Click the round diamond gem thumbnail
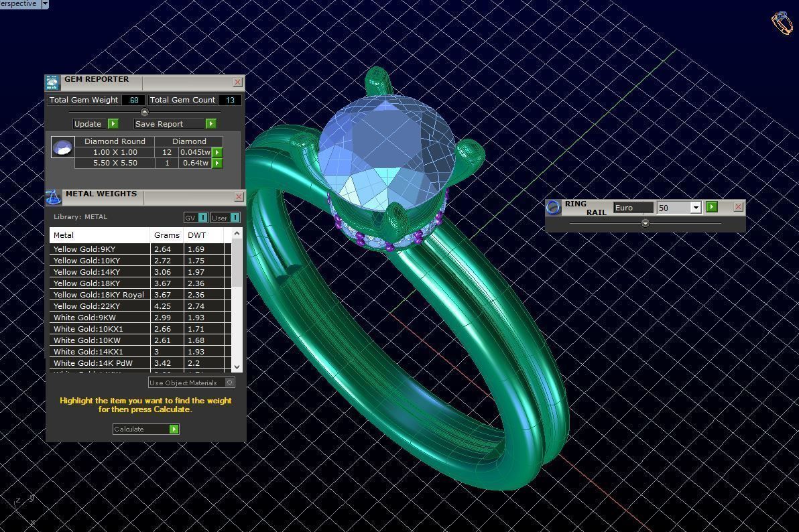Screen dimensions: 799x532 tap(63, 147)
